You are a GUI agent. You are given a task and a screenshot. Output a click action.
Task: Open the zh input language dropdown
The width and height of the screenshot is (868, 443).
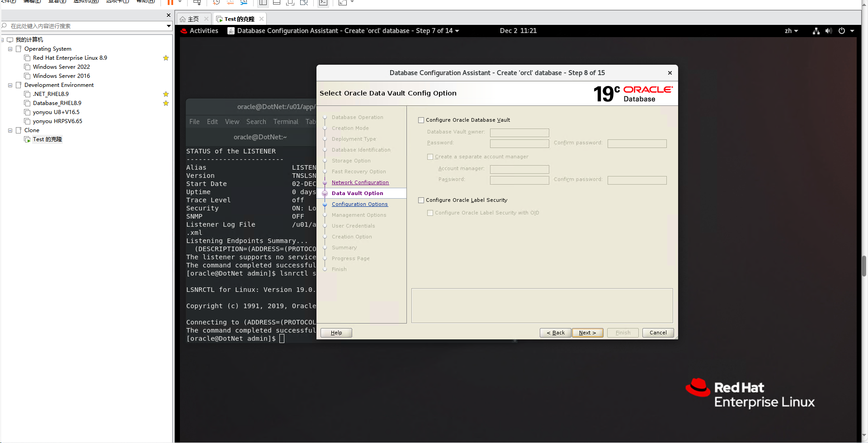pyautogui.click(x=791, y=31)
